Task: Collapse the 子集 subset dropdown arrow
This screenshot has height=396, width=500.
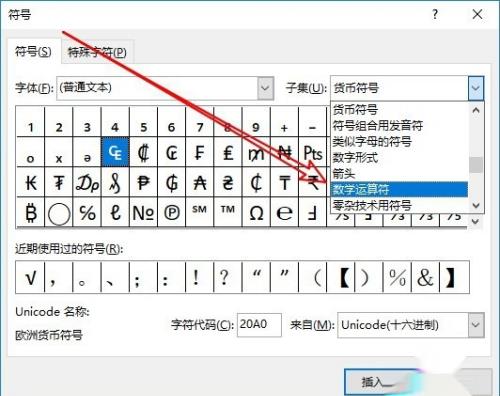Action: (476, 88)
